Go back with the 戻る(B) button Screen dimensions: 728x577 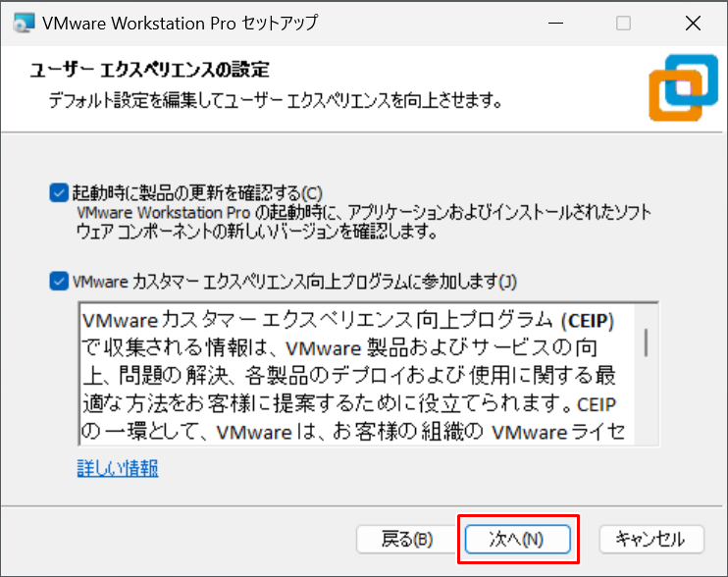tap(406, 539)
